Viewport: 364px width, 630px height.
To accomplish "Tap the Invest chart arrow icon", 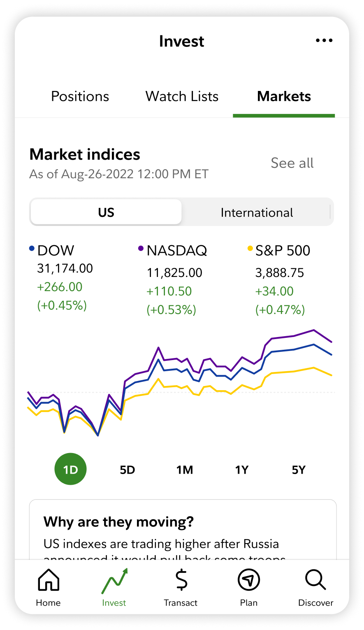I will pyautogui.click(x=115, y=581).
